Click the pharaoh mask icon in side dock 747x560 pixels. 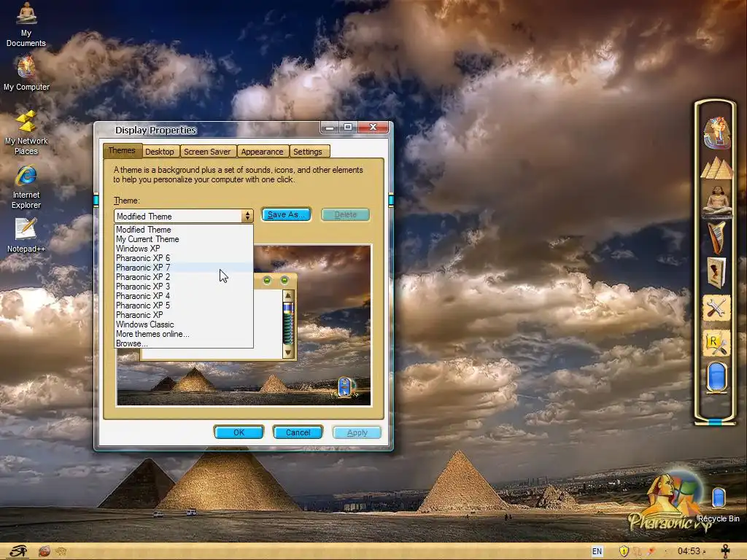[716, 133]
